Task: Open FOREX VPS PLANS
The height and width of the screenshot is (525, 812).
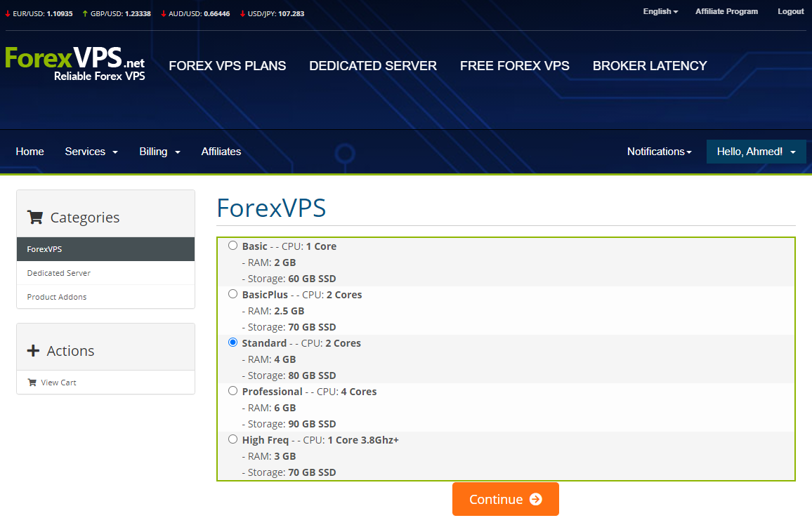Action: point(228,66)
